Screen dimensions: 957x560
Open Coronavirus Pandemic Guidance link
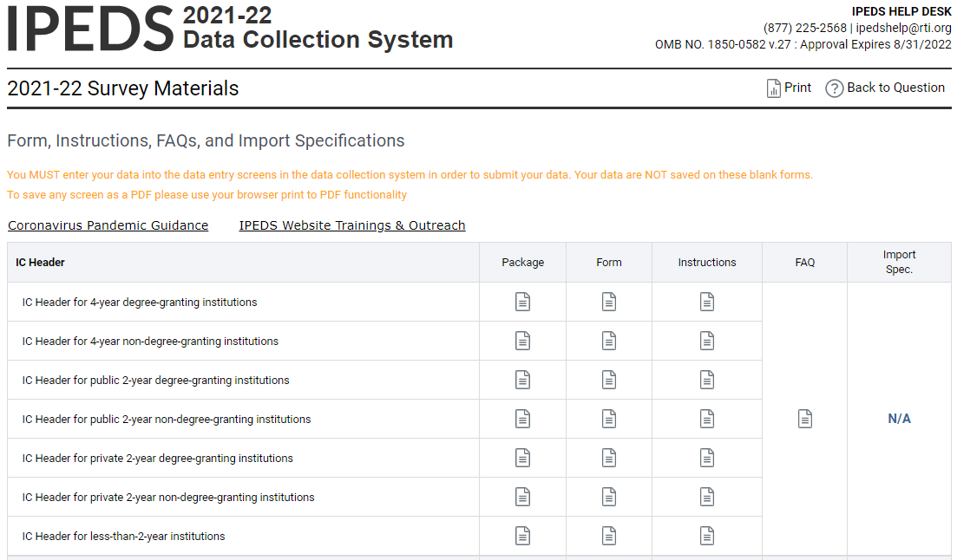pyautogui.click(x=108, y=225)
